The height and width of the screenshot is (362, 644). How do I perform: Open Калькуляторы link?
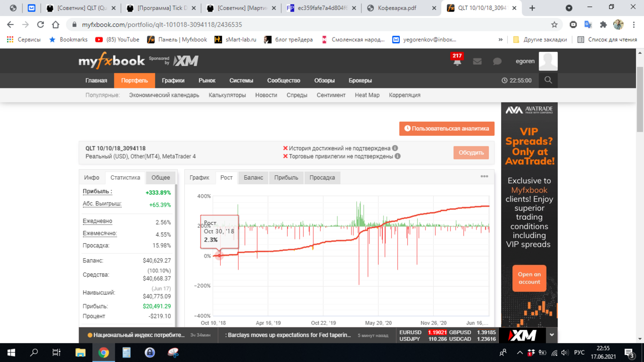[x=227, y=95]
